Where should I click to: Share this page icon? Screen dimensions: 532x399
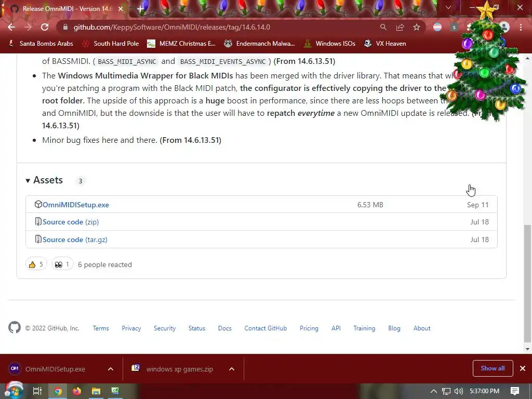[400, 27]
